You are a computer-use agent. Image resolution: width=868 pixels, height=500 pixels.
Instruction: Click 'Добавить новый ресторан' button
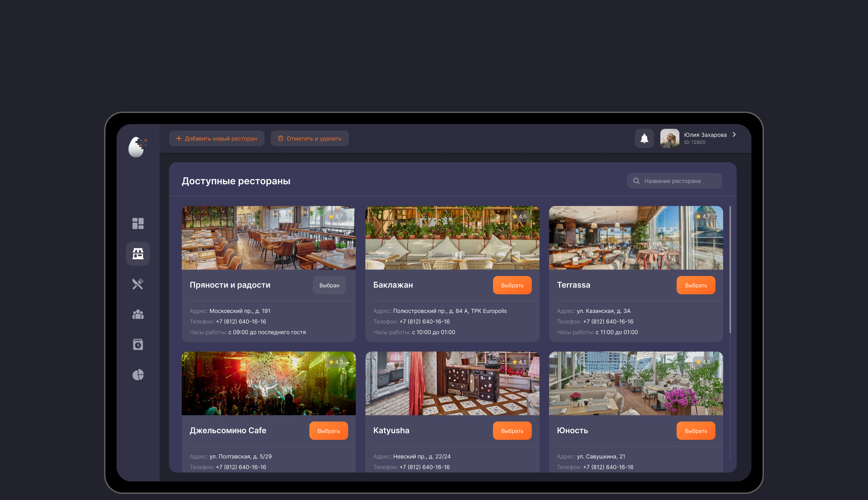tap(217, 138)
